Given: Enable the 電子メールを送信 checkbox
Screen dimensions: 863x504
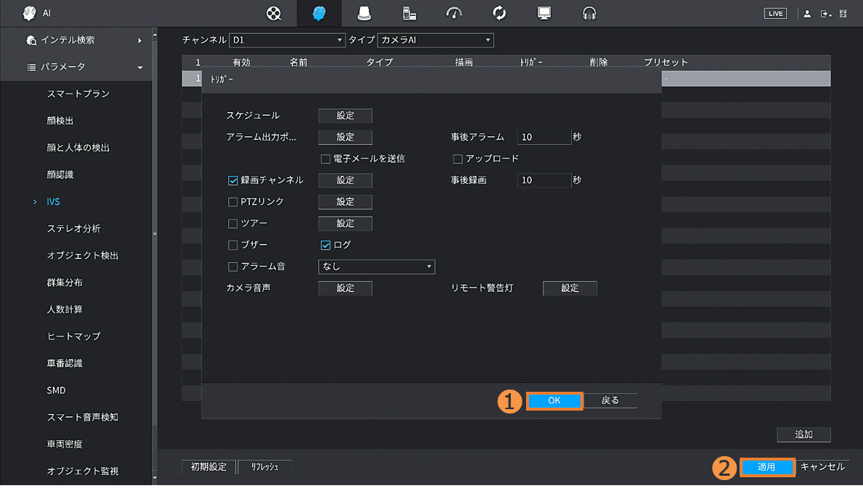Looking at the screenshot, I should coord(325,159).
